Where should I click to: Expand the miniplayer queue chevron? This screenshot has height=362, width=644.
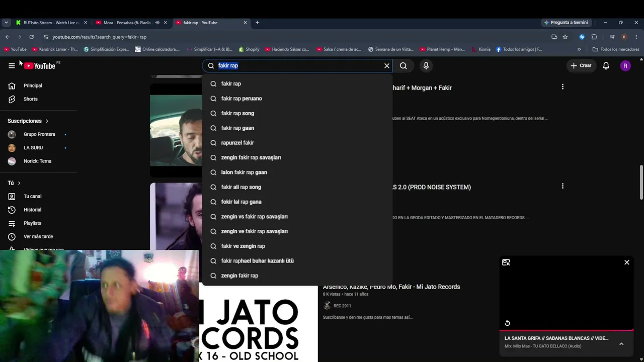pos(621,344)
